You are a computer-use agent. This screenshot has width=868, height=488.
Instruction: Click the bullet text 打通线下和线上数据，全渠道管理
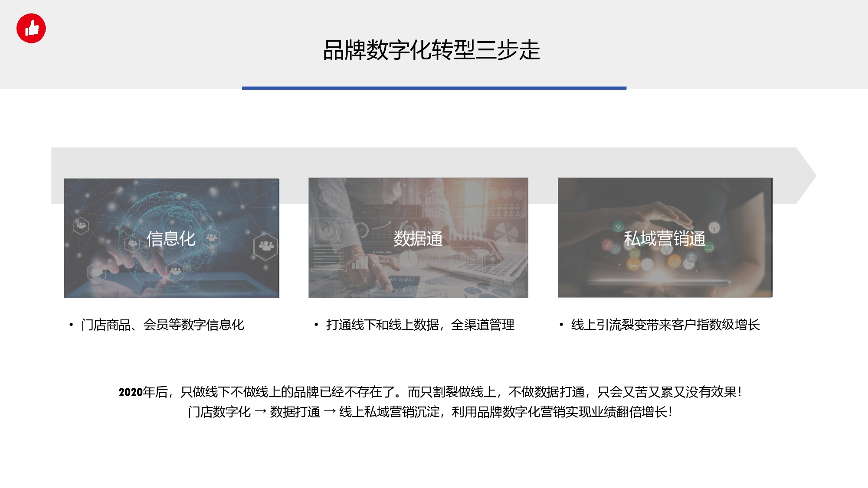(x=420, y=325)
